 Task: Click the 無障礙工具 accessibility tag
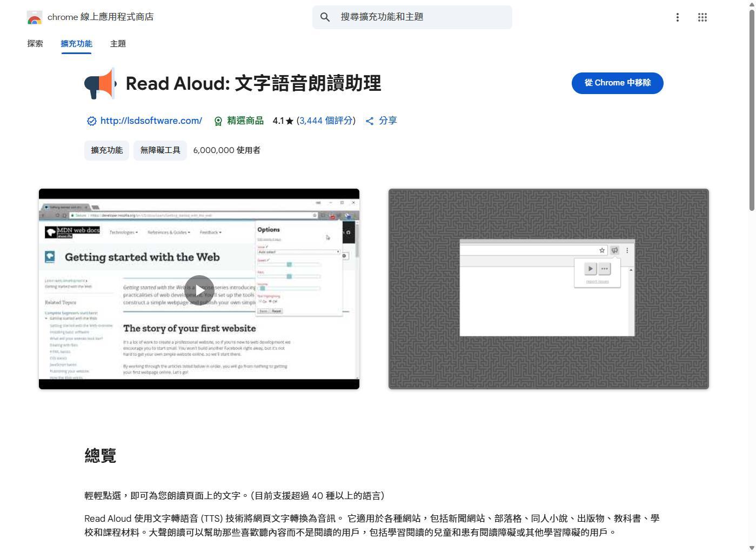click(160, 150)
